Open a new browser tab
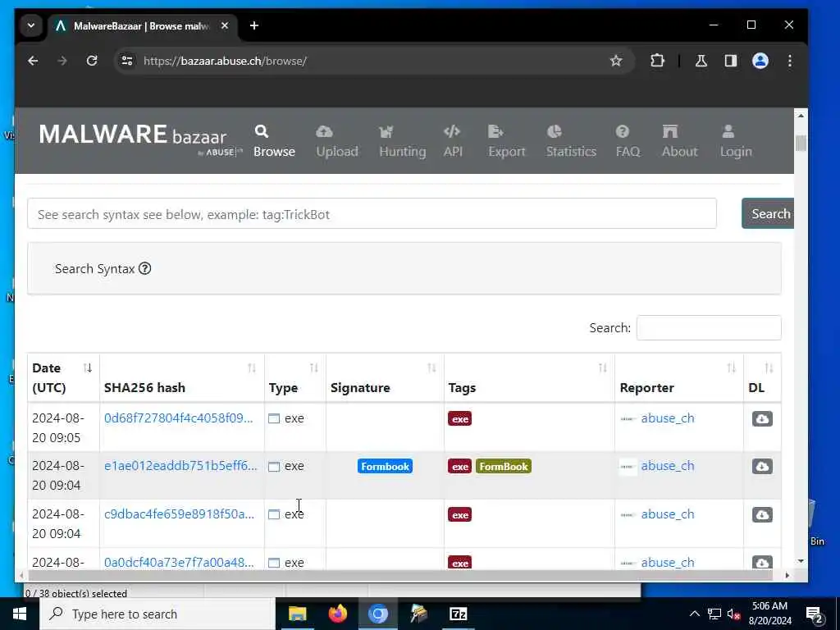Viewport: 840px width, 630px height. pyautogui.click(x=254, y=25)
